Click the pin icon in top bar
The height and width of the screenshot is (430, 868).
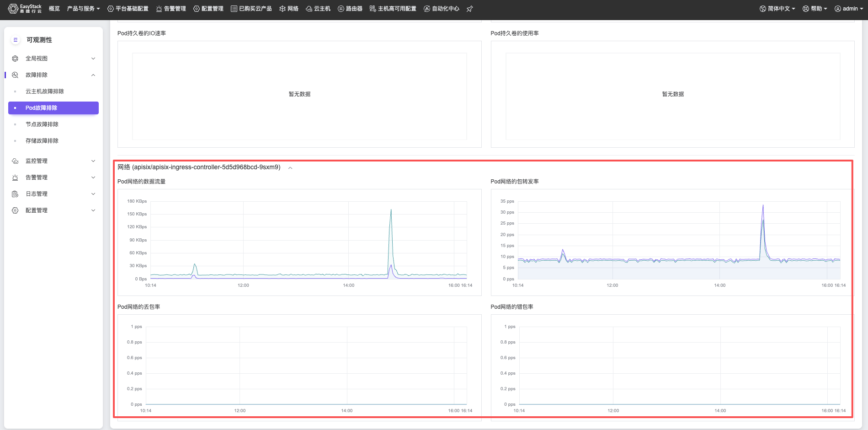click(x=469, y=9)
